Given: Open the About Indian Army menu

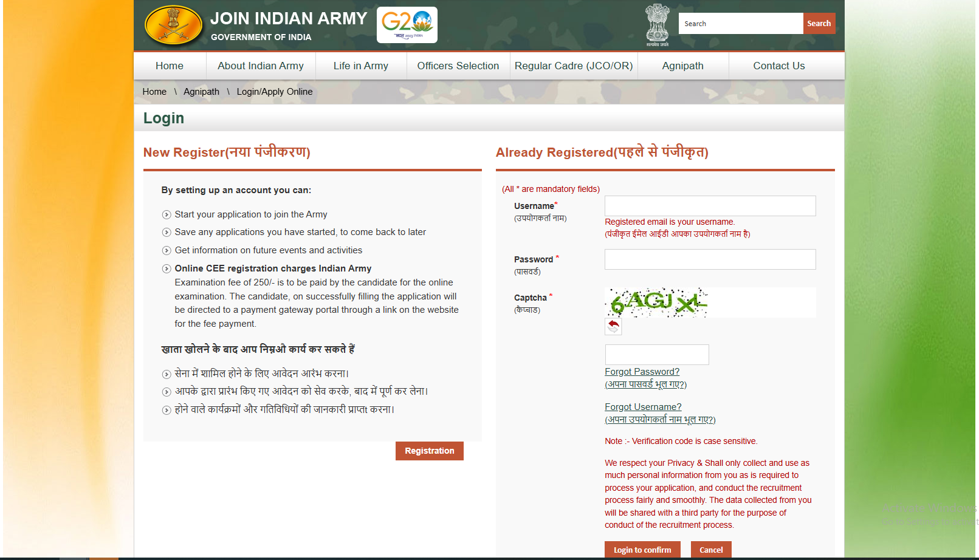Looking at the screenshot, I should 261,66.
